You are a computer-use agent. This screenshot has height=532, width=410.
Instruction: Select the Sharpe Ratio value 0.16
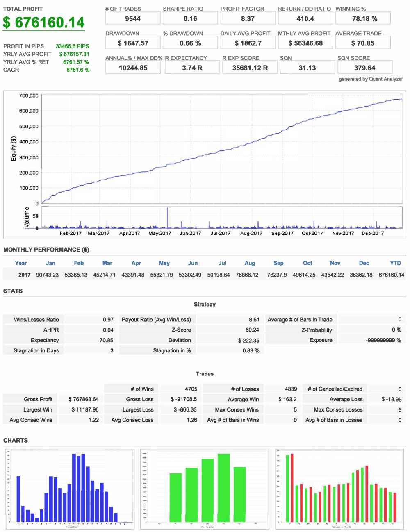coord(190,18)
